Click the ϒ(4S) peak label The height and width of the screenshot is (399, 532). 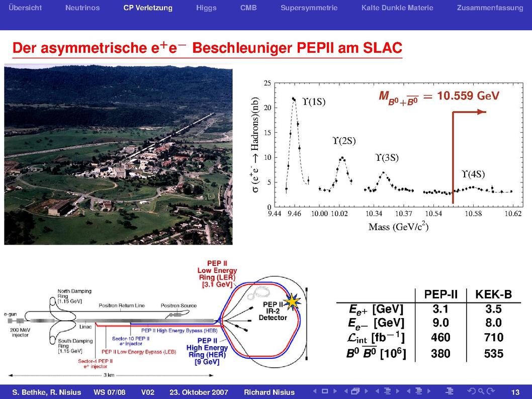pos(473,174)
